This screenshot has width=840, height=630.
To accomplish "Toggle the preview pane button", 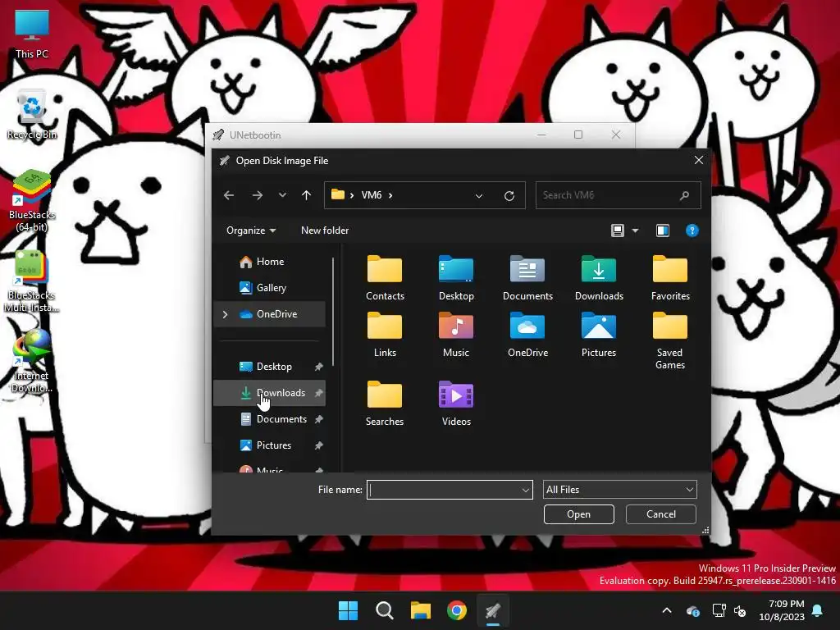I will pos(663,231).
